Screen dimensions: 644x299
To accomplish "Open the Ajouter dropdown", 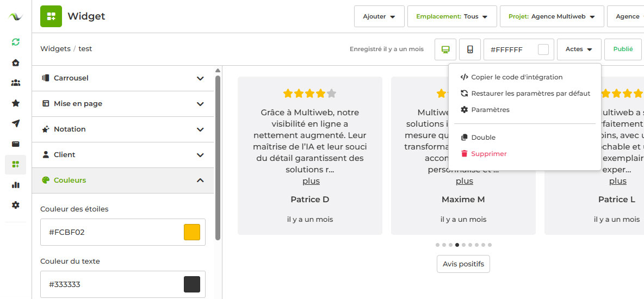I will 379,17.
